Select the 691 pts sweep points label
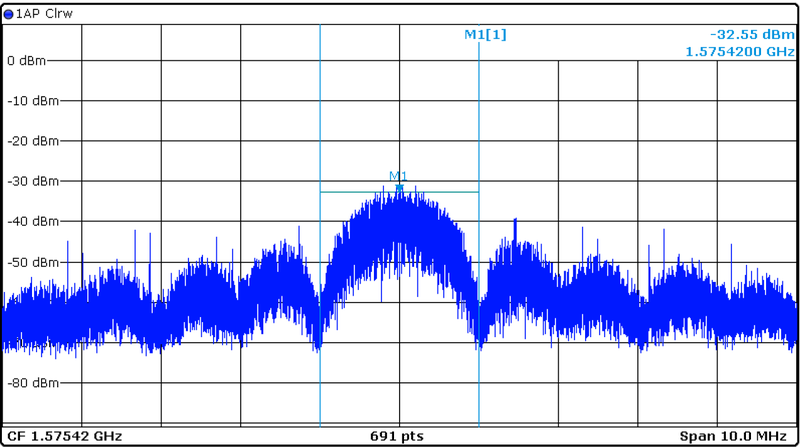800x447 pixels. [399, 437]
